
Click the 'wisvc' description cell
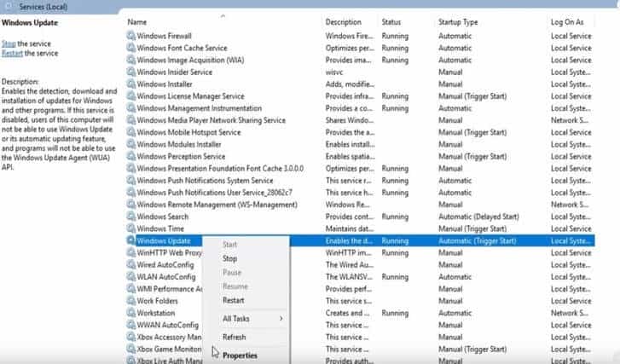point(334,72)
